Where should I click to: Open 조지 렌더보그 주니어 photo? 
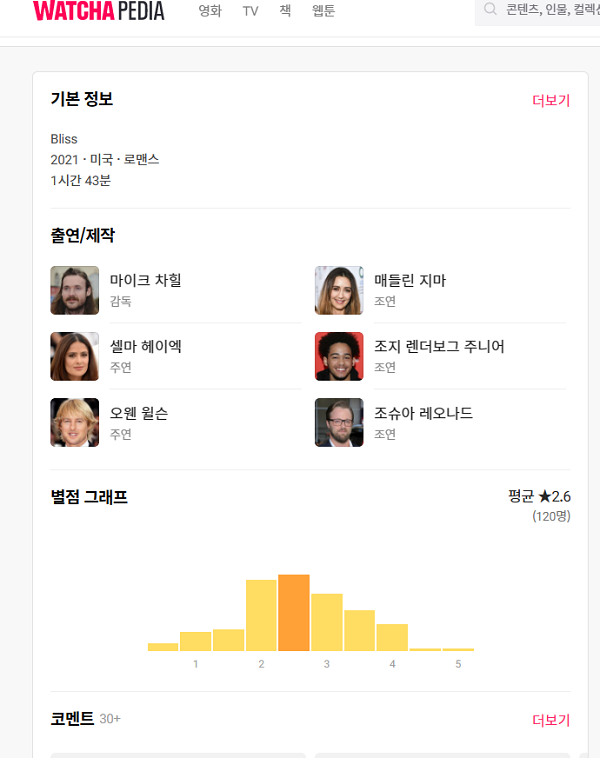tap(339, 356)
